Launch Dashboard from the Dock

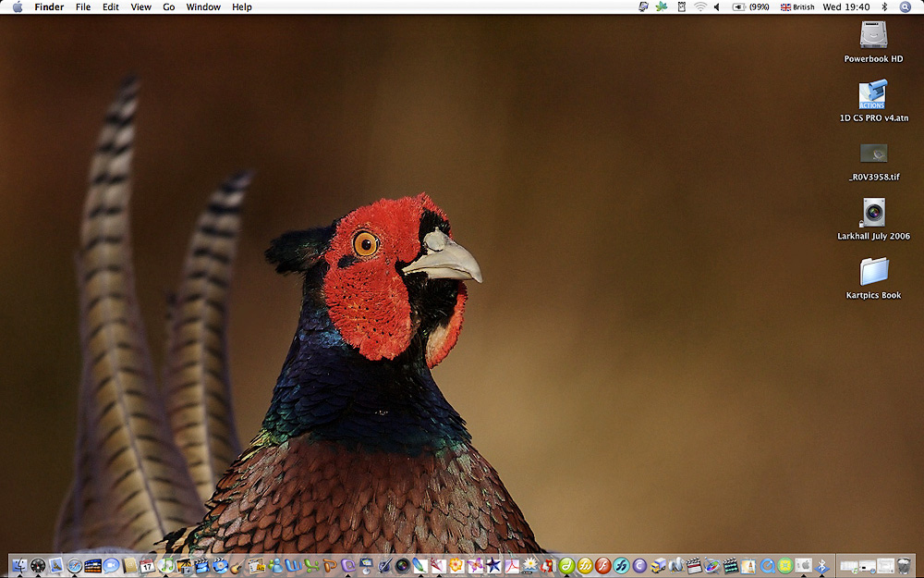pyautogui.click(x=38, y=566)
